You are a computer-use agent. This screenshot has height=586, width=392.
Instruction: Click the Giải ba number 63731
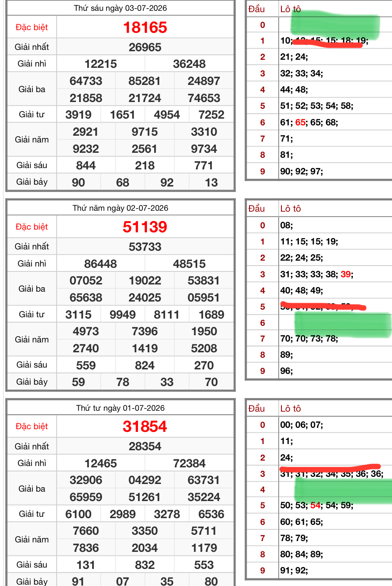(204, 480)
